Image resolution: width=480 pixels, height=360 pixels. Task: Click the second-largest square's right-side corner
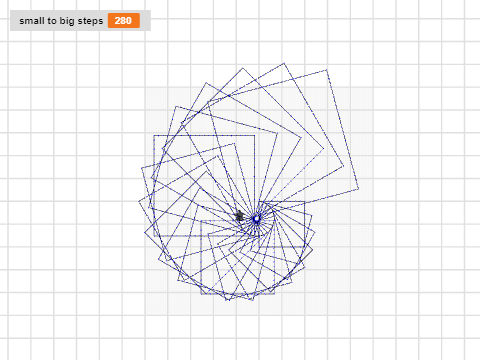tap(343, 165)
